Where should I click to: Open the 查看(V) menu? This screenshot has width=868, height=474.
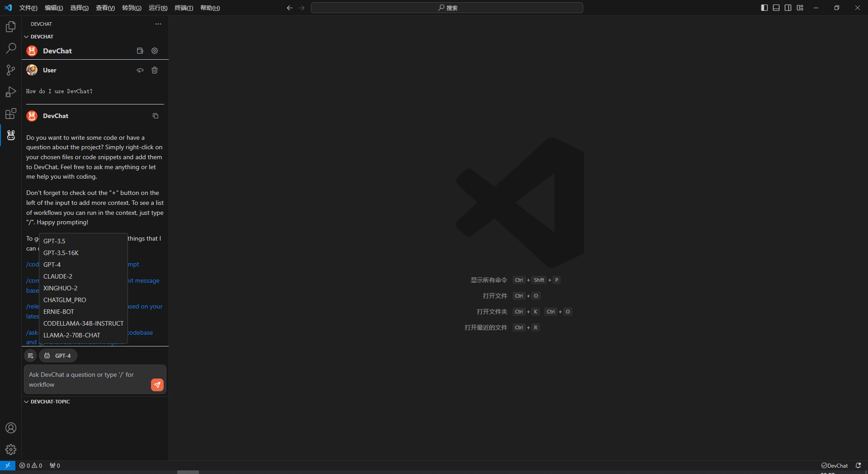(105, 8)
